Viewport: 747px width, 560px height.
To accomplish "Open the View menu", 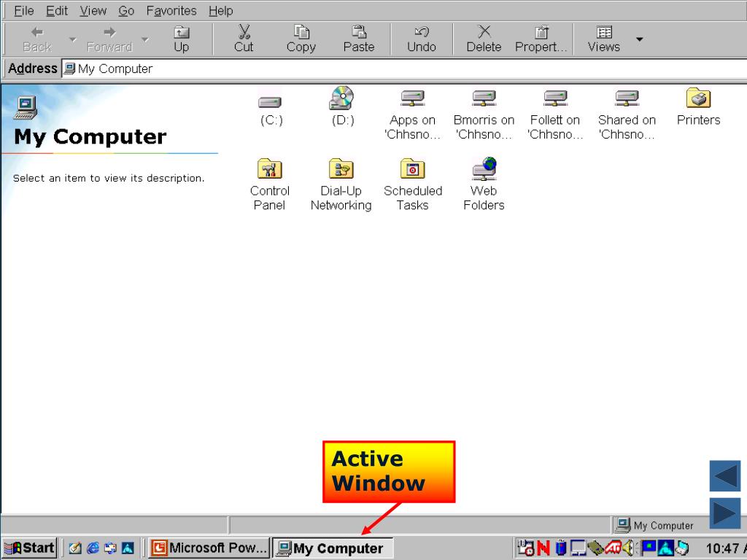I will [x=93, y=10].
